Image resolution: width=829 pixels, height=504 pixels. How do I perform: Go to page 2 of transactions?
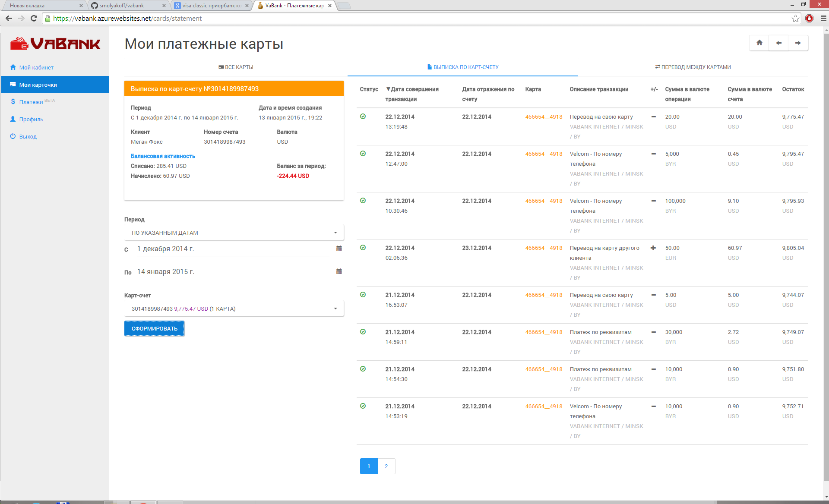click(386, 466)
